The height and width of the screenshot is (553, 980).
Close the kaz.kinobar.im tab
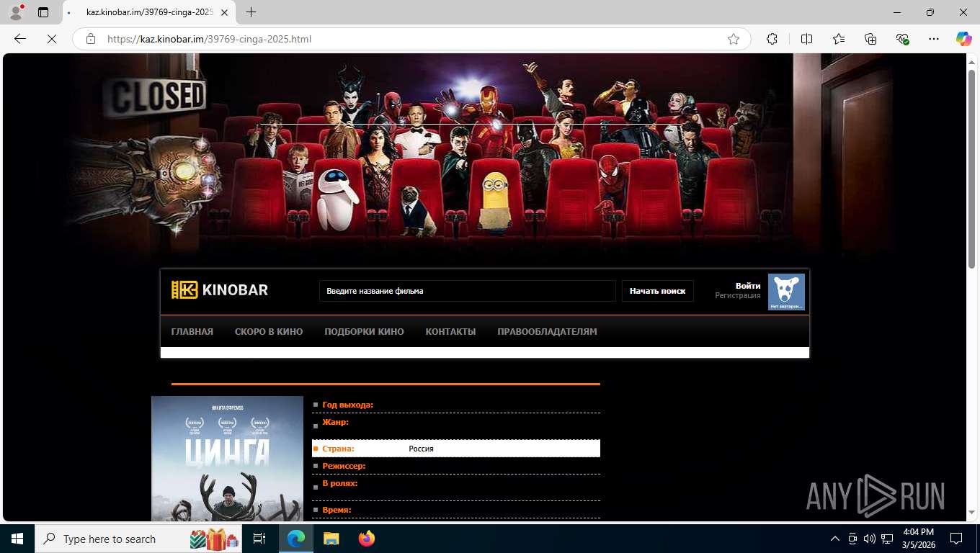point(225,12)
